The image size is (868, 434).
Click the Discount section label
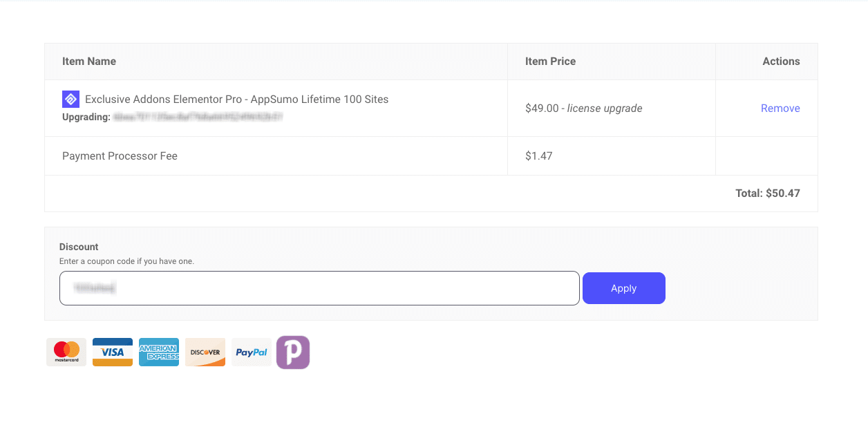pyautogui.click(x=79, y=247)
